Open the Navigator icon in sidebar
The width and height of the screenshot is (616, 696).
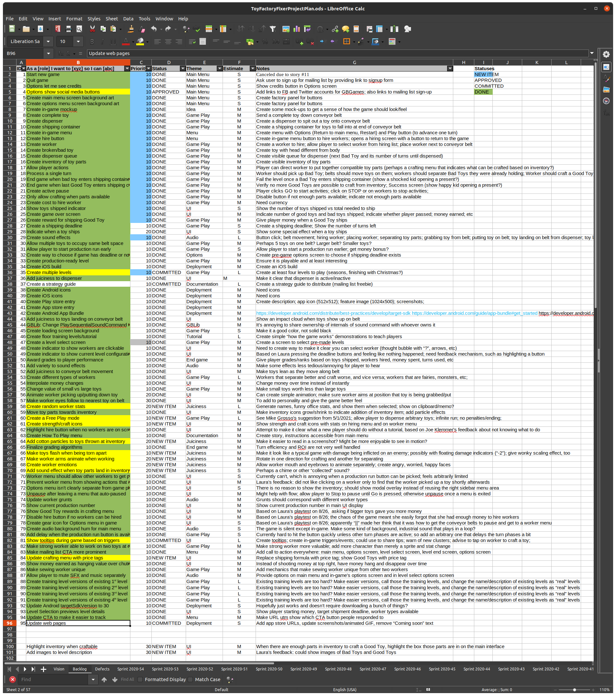[x=606, y=101]
